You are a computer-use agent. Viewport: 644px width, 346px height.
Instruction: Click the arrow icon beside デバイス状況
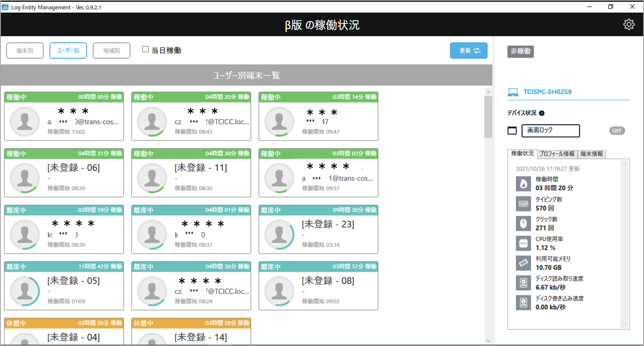[x=542, y=113]
